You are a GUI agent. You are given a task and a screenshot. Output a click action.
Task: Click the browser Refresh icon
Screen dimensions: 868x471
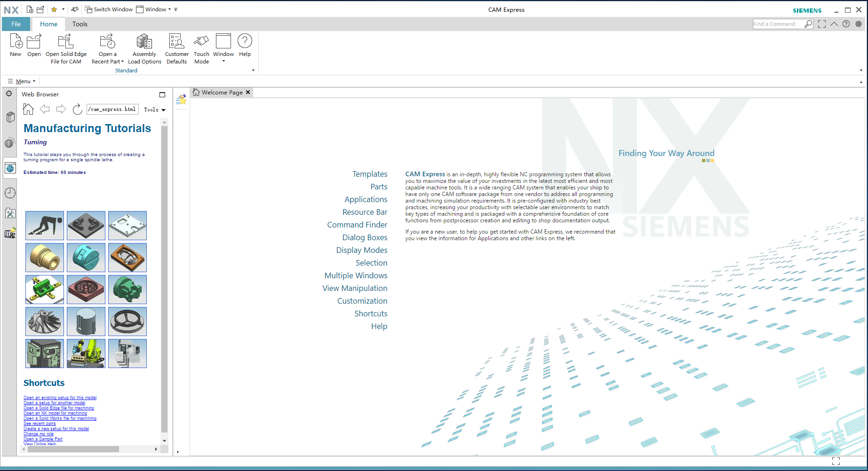(x=78, y=109)
